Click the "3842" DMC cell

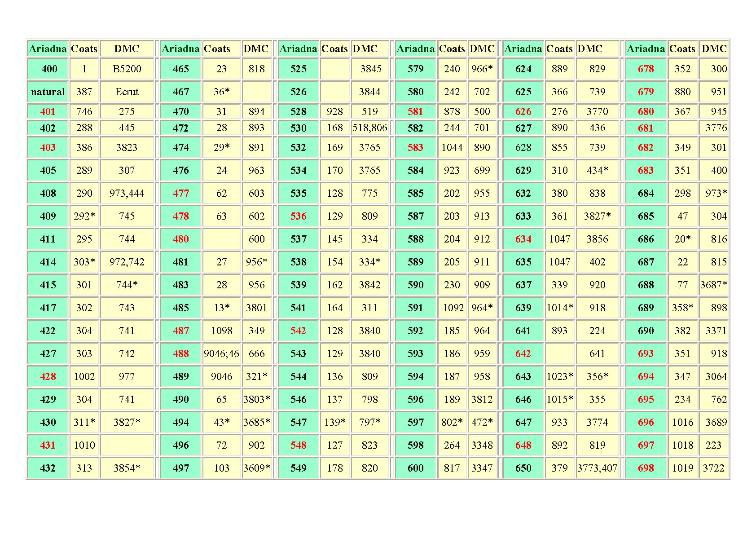tap(370, 285)
